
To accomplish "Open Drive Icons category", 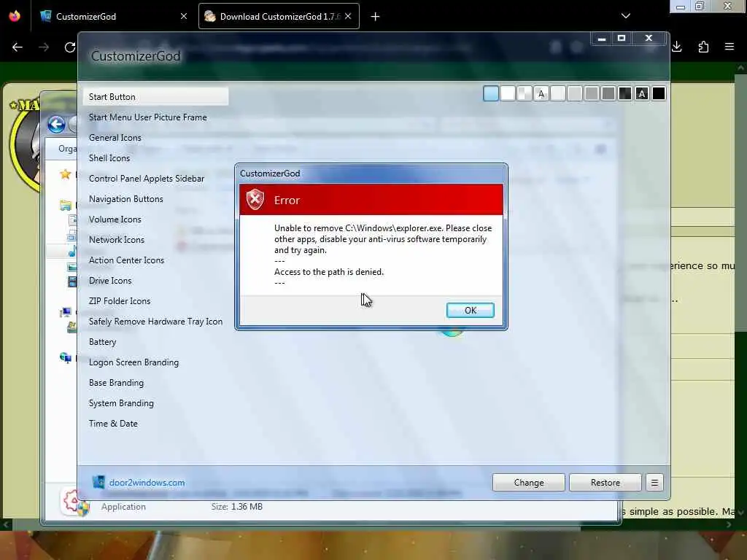I will point(110,281).
